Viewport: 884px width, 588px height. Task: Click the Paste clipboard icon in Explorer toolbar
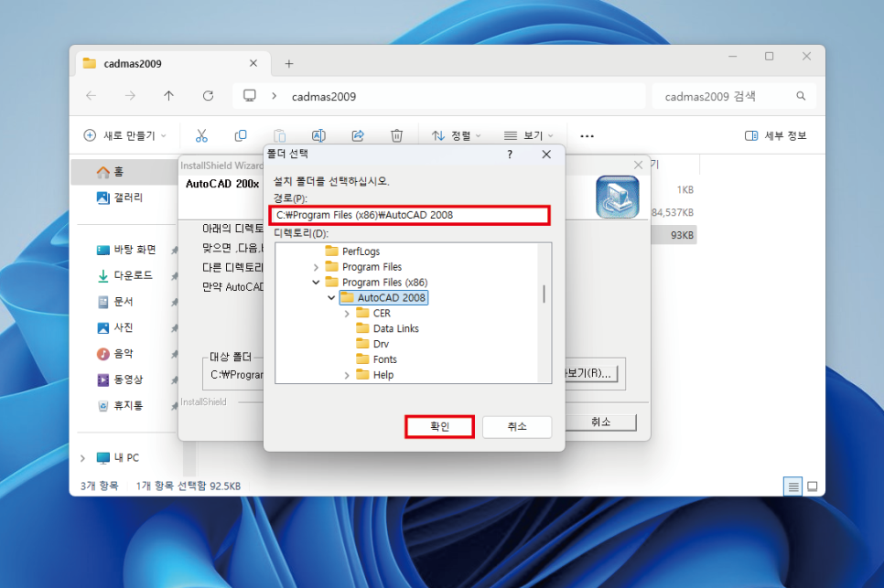[x=280, y=135]
